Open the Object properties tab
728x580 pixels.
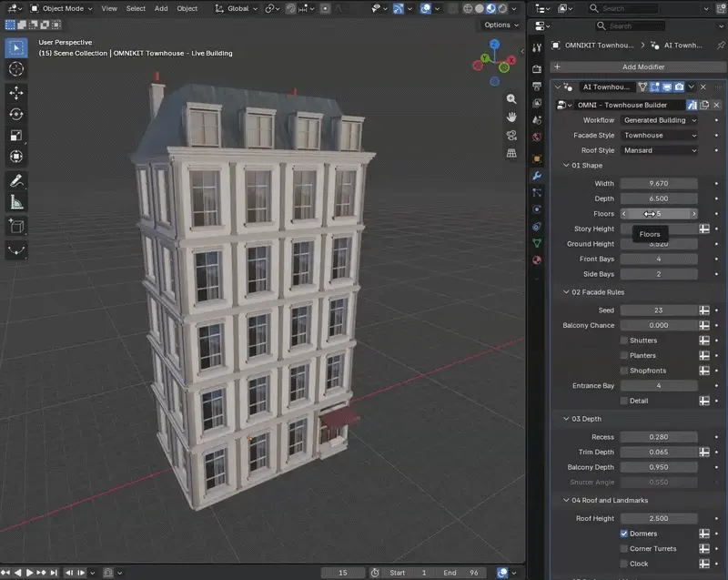pyautogui.click(x=537, y=158)
